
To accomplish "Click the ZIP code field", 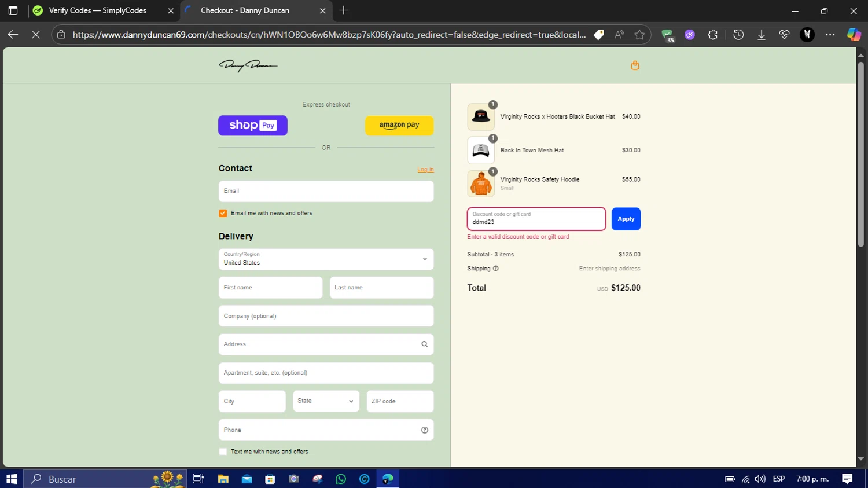I will coord(400,401).
